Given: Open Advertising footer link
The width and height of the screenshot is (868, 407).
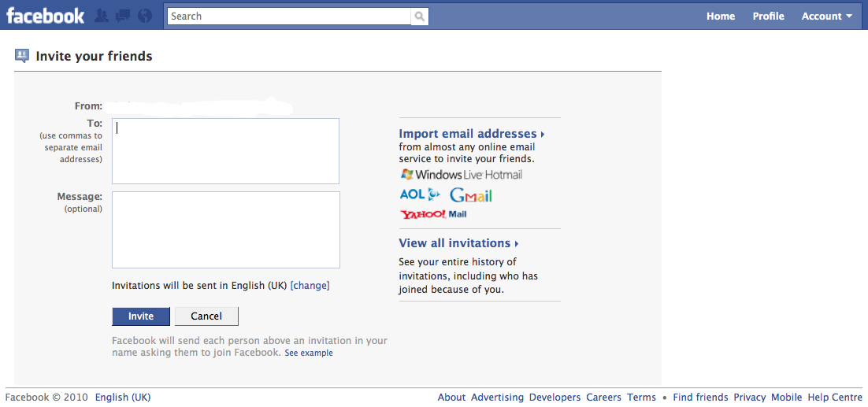Looking at the screenshot, I should pos(497,397).
